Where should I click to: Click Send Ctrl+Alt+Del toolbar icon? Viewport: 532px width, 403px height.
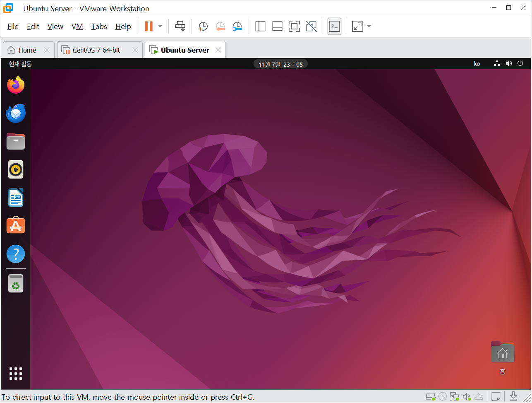[180, 26]
